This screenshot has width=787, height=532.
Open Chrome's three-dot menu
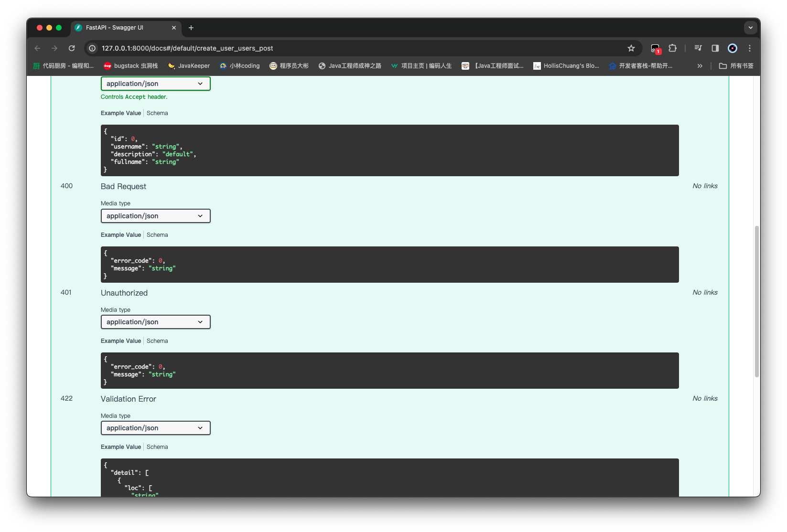pos(750,48)
